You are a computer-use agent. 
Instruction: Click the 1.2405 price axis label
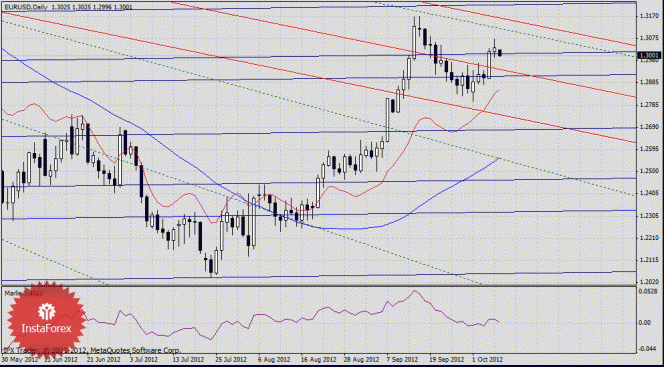pos(649,193)
